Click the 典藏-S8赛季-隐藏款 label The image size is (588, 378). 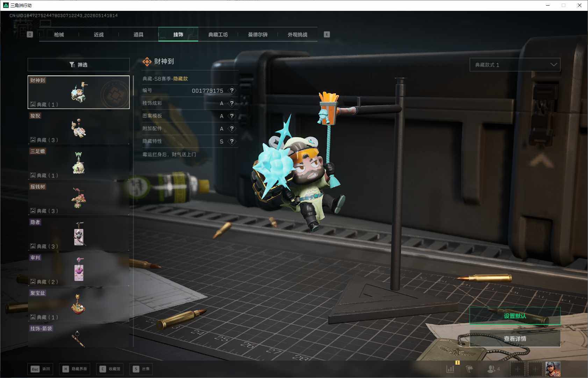point(165,79)
